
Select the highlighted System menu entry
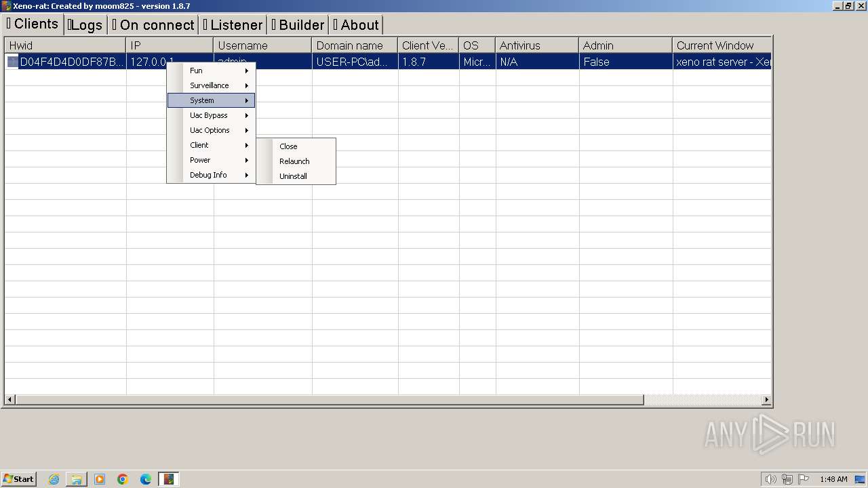pos(211,100)
